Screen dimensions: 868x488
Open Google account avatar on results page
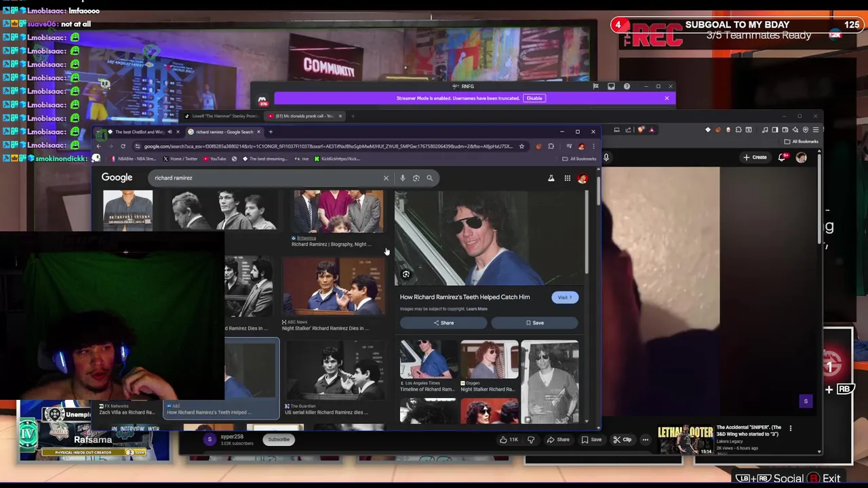tap(582, 178)
